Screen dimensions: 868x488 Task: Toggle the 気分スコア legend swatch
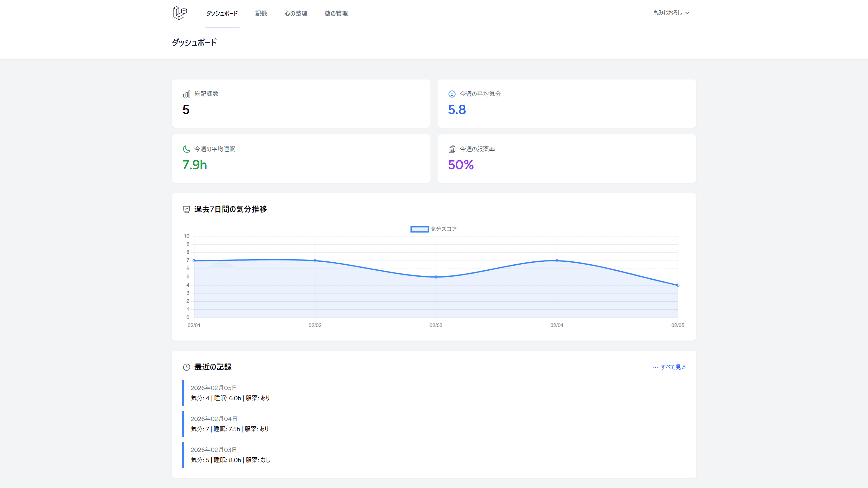420,229
